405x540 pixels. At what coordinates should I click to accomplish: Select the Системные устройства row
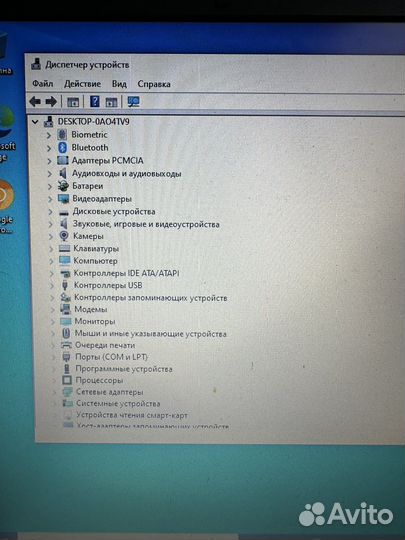point(118,403)
